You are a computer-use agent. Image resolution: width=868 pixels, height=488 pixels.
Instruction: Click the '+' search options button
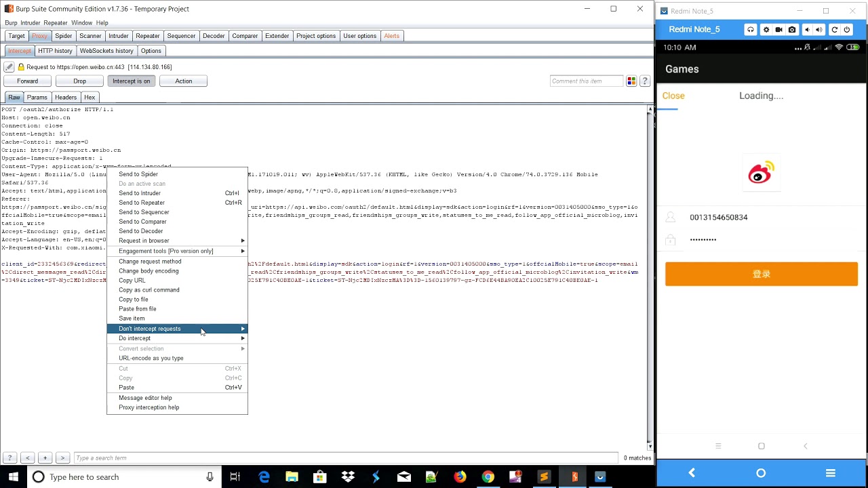[45, 457]
